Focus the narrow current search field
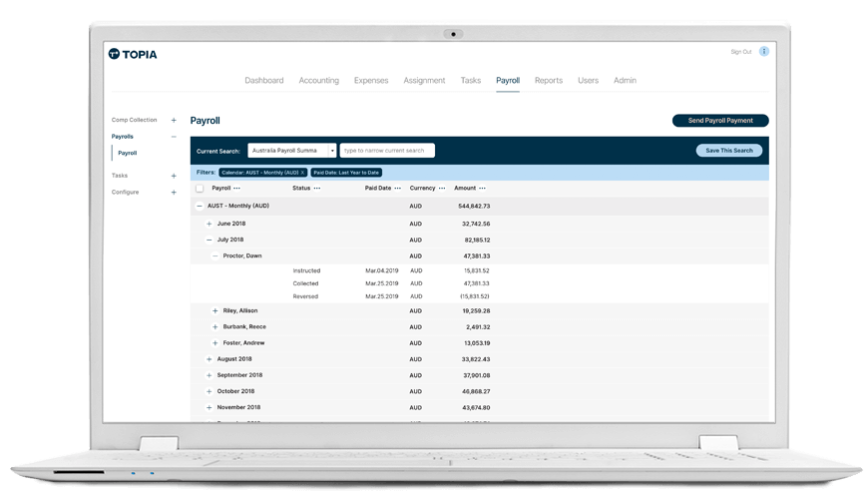The image size is (868, 499). point(387,151)
